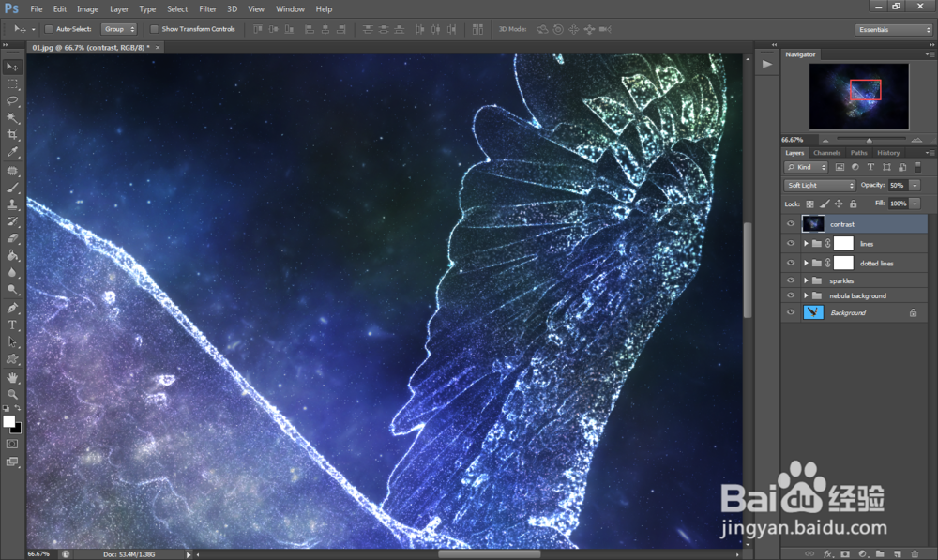Image resolution: width=938 pixels, height=560 pixels.
Task: Select the Healing Brush tool
Action: (12, 171)
